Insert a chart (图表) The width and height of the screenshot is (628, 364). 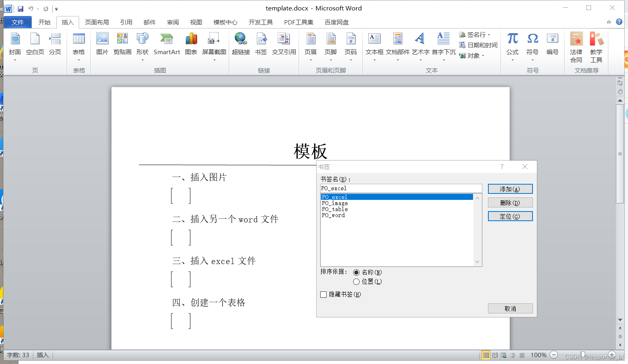click(191, 44)
